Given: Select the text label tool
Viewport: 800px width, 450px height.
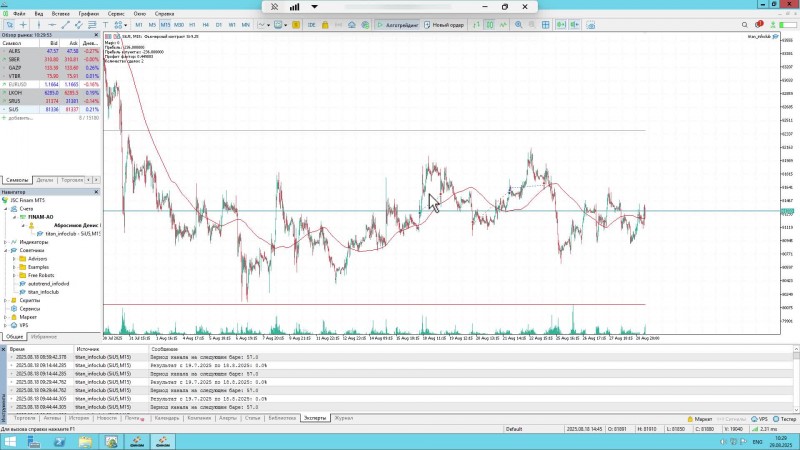Looking at the screenshot, I should (x=105, y=24).
